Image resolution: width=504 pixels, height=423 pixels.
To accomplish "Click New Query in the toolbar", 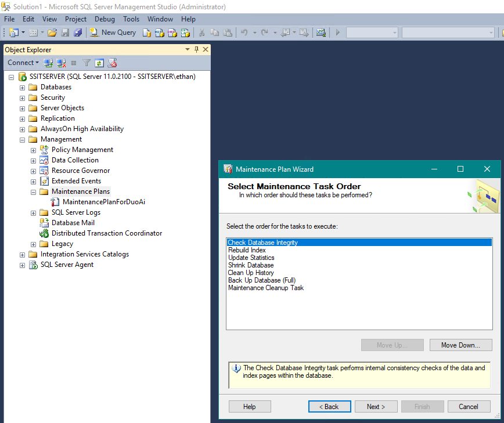I will (113, 32).
